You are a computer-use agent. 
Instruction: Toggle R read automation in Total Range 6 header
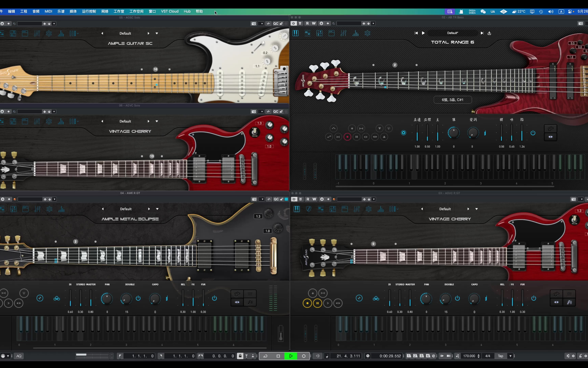(x=307, y=23)
